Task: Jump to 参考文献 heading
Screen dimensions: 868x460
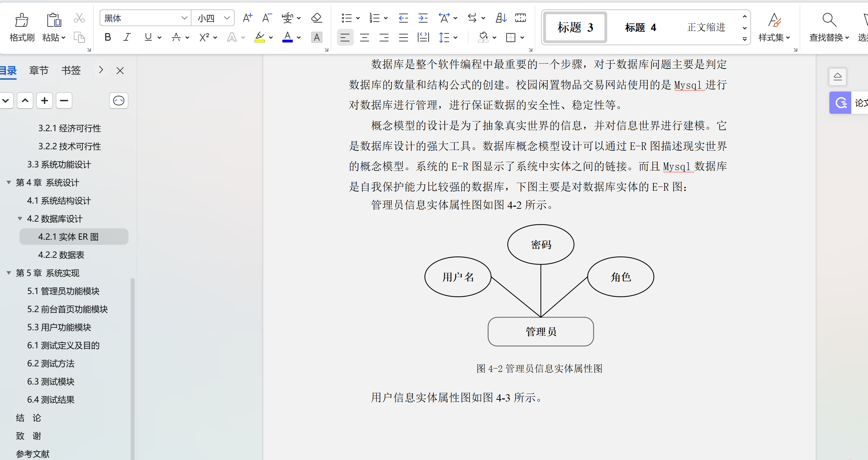Action: tap(33, 454)
